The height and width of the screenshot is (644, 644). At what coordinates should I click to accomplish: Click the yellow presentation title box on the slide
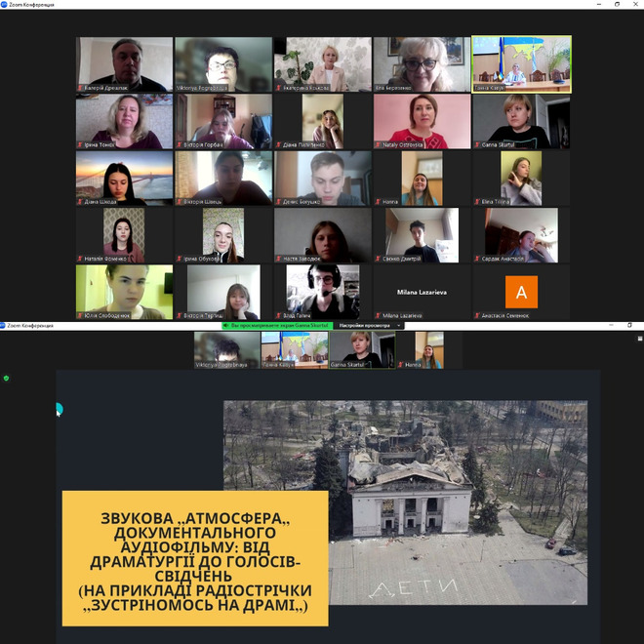pos(195,557)
